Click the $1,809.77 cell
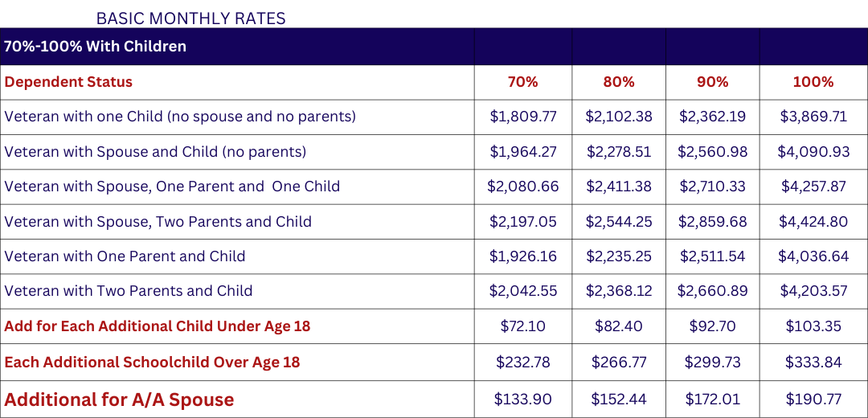The height and width of the screenshot is (418, 868). [523, 117]
